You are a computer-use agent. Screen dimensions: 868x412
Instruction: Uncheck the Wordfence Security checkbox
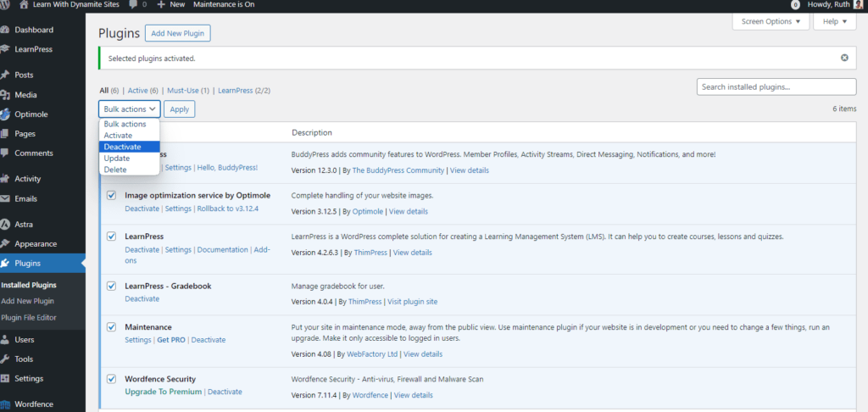(111, 379)
